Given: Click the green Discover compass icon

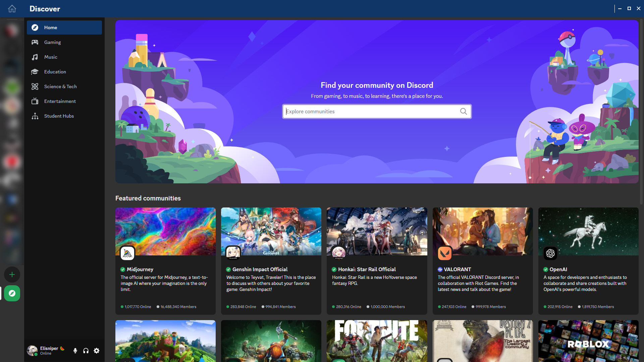Looking at the screenshot, I should [x=12, y=293].
